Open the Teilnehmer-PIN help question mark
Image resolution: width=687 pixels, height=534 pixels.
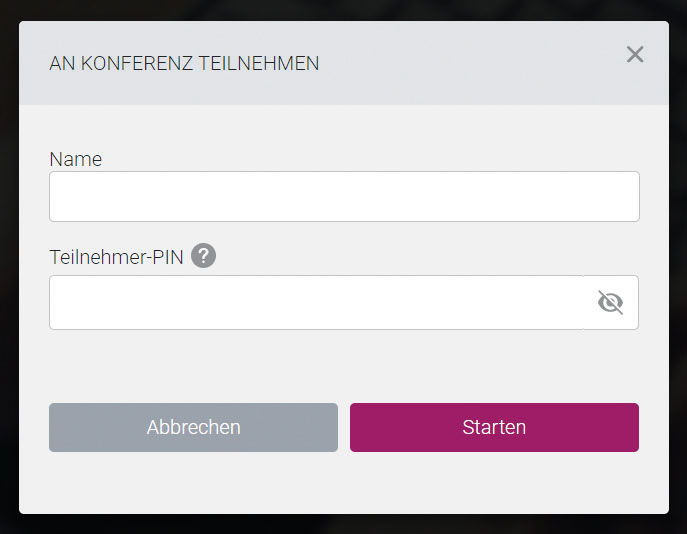pyautogui.click(x=203, y=255)
